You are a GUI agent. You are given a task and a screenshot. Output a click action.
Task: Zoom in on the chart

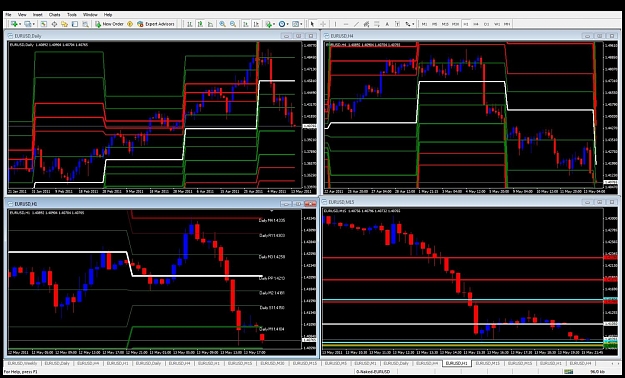coord(222,24)
